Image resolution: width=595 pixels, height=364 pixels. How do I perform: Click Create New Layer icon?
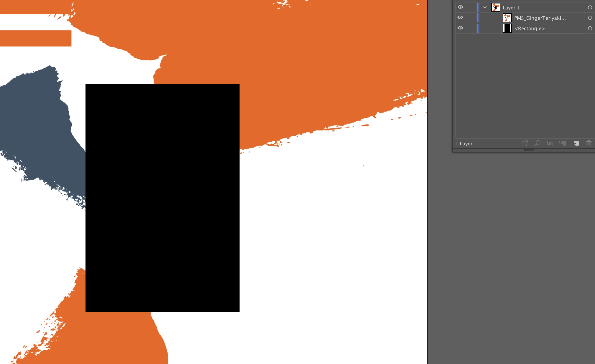click(x=576, y=143)
